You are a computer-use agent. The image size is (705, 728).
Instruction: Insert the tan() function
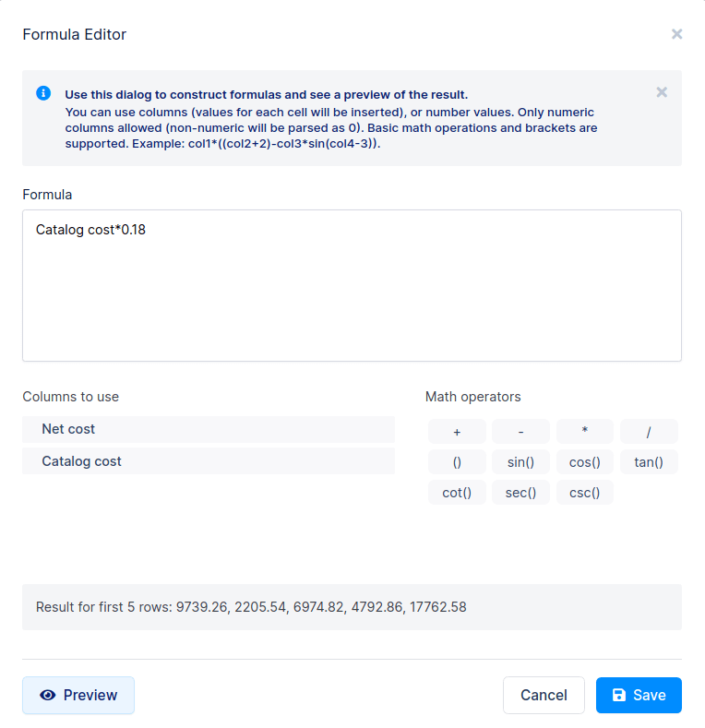coord(649,462)
